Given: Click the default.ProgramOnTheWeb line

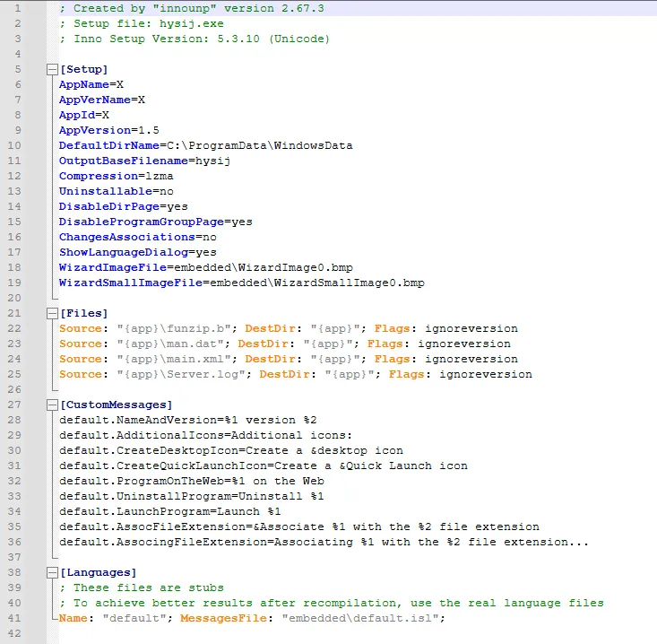Looking at the screenshot, I should 192,482.
